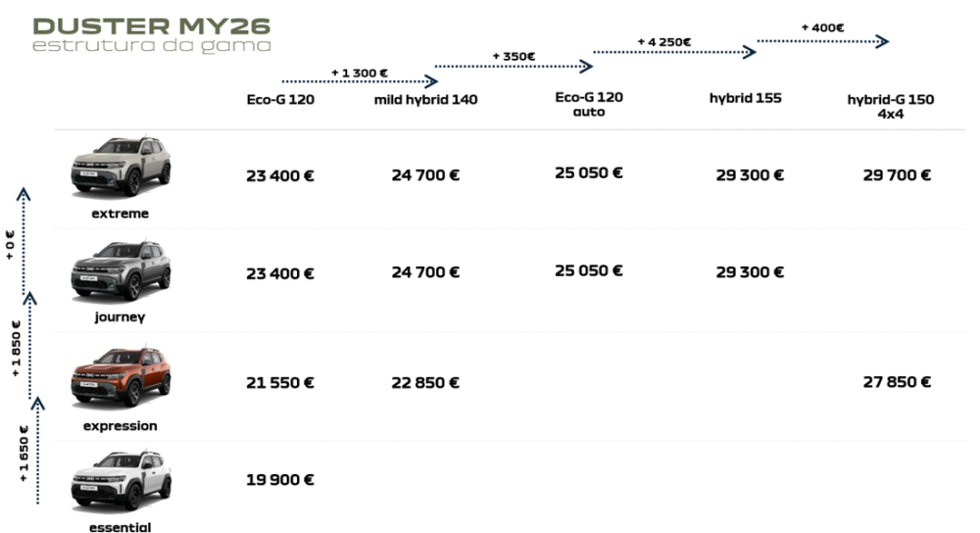Click the DUSTER MY26 title
Image resolution: width=980 pixels, height=533 pixels.
point(151,24)
